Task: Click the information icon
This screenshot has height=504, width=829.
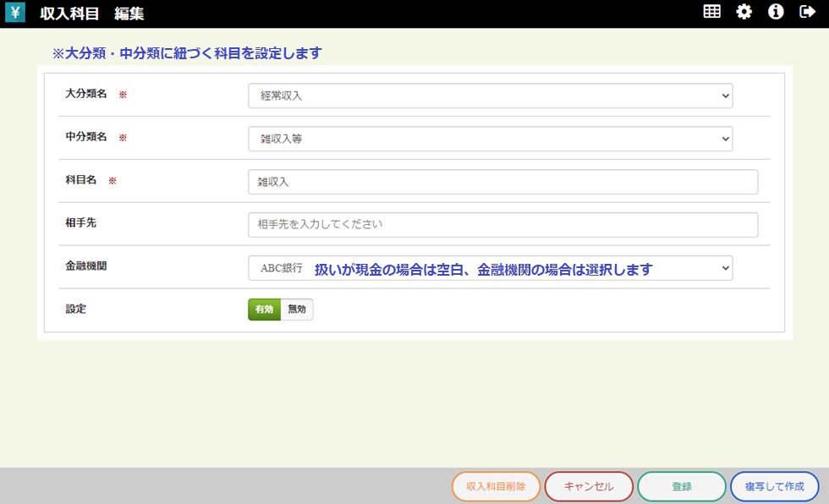Action: (x=776, y=12)
